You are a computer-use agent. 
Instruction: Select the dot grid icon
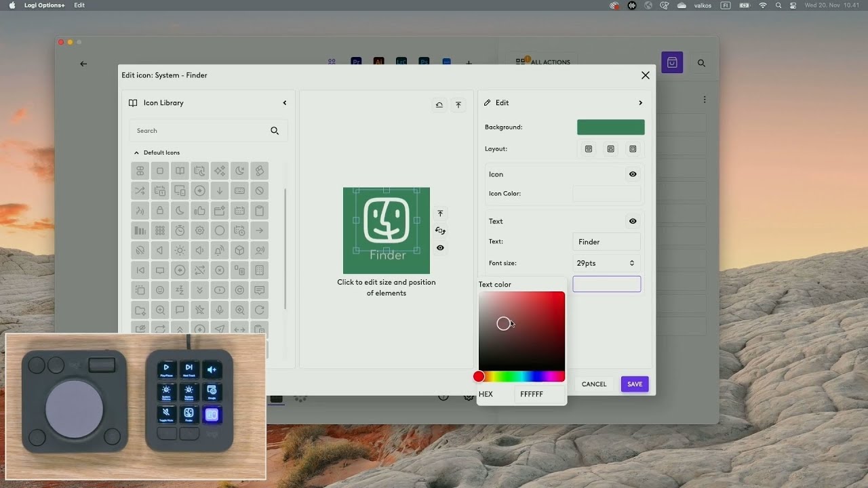coord(160,230)
